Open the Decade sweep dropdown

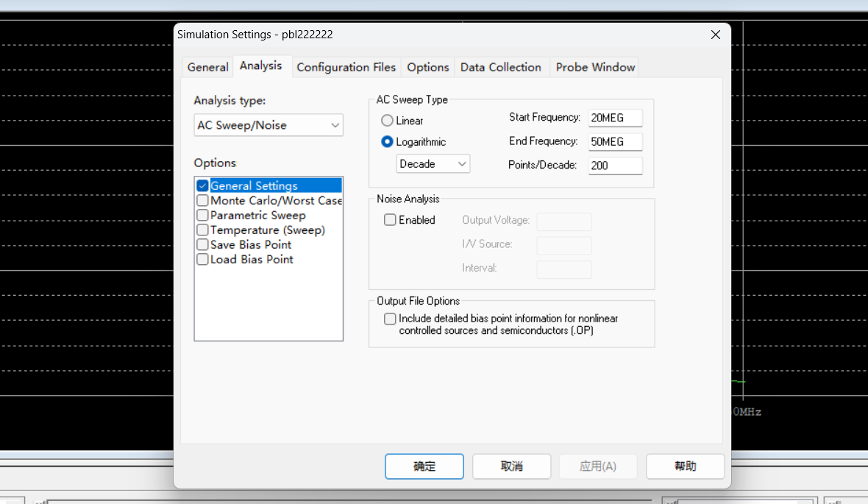pyautogui.click(x=433, y=164)
